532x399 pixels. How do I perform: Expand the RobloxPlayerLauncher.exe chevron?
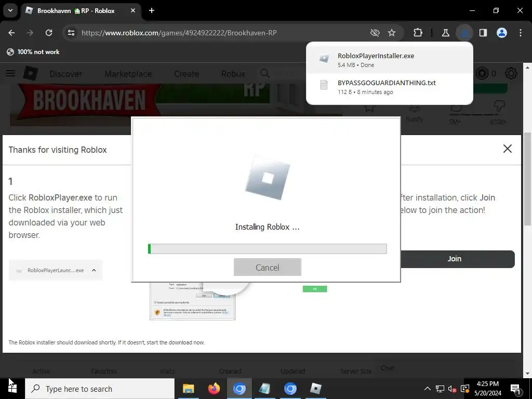tap(94, 270)
